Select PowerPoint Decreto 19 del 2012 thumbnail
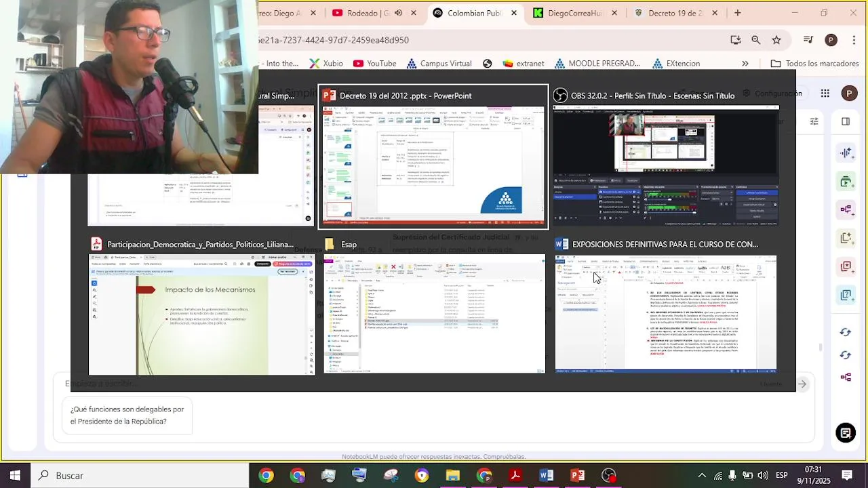 tap(433, 157)
